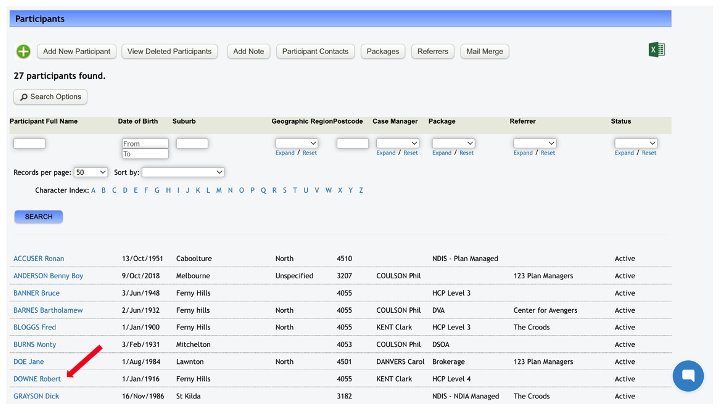Open the Geographic Region filter dropdown
The height and width of the screenshot is (413, 721).
pos(296,143)
